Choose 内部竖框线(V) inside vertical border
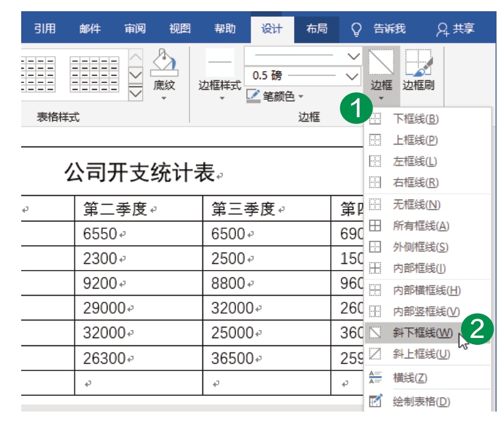Image resolution: width=504 pixels, height=429 pixels. point(427,312)
